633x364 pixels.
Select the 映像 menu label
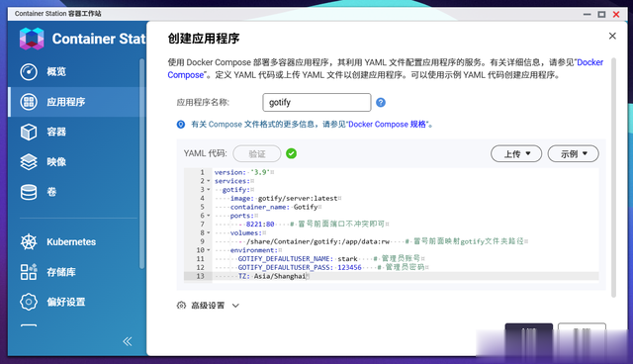56,162
